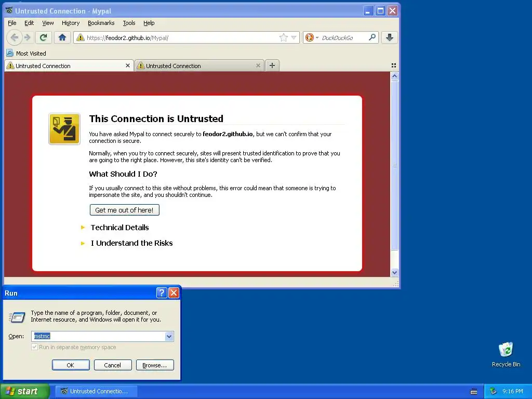
Task: Click the page scrollbar up arrow
Action: 394,76
